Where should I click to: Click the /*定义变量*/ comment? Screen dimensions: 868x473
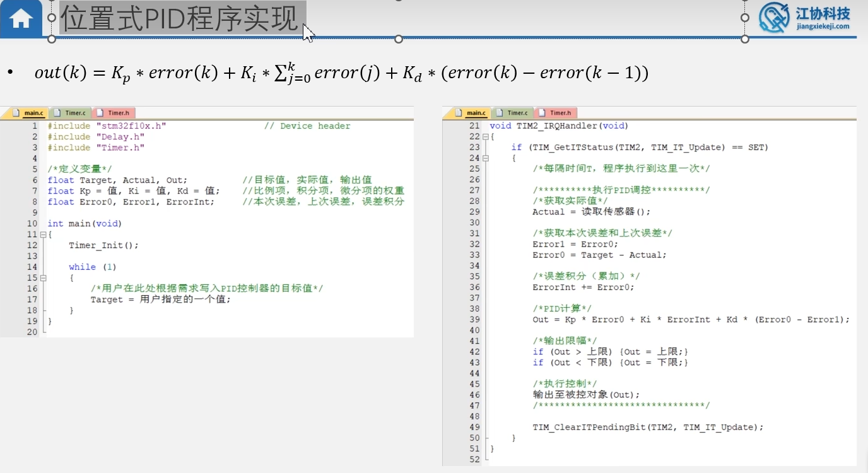(x=79, y=169)
